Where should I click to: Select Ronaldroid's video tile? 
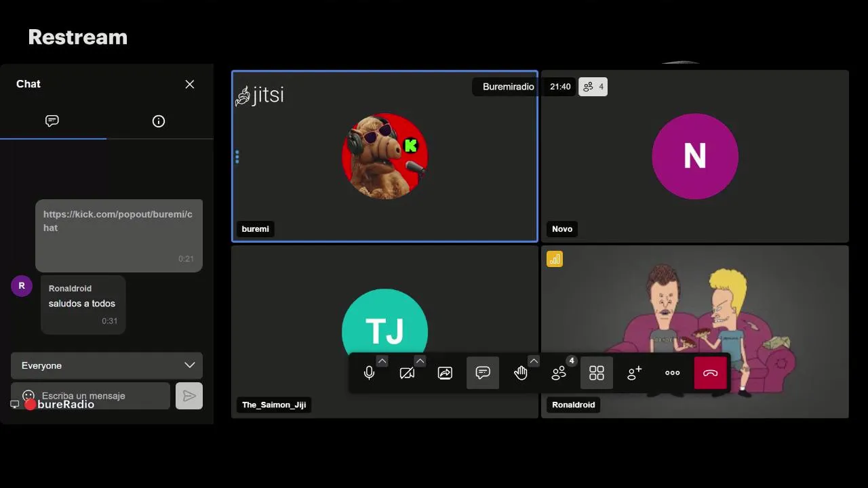point(695,331)
